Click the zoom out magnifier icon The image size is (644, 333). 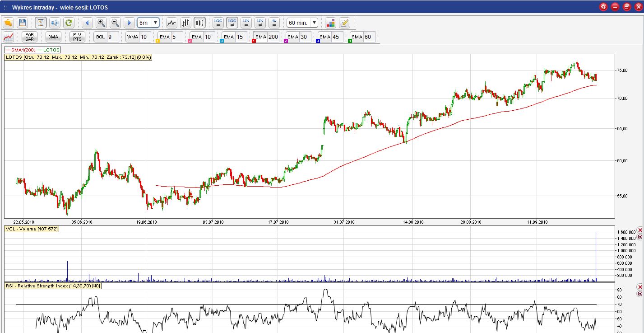coord(115,23)
